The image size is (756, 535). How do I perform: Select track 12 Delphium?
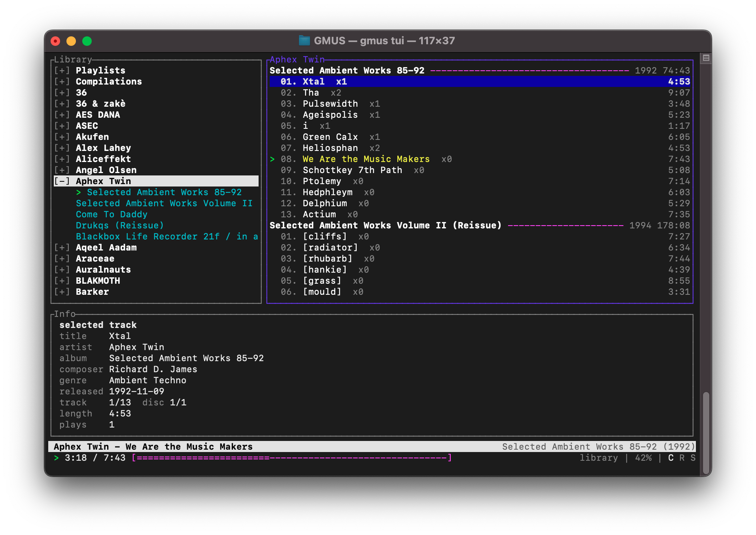[480, 203]
